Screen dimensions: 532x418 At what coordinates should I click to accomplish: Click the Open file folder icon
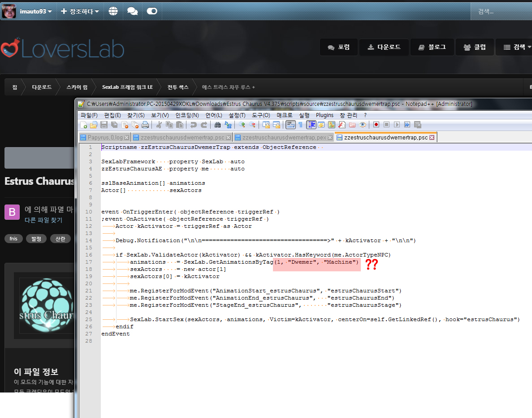pos(94,125)
